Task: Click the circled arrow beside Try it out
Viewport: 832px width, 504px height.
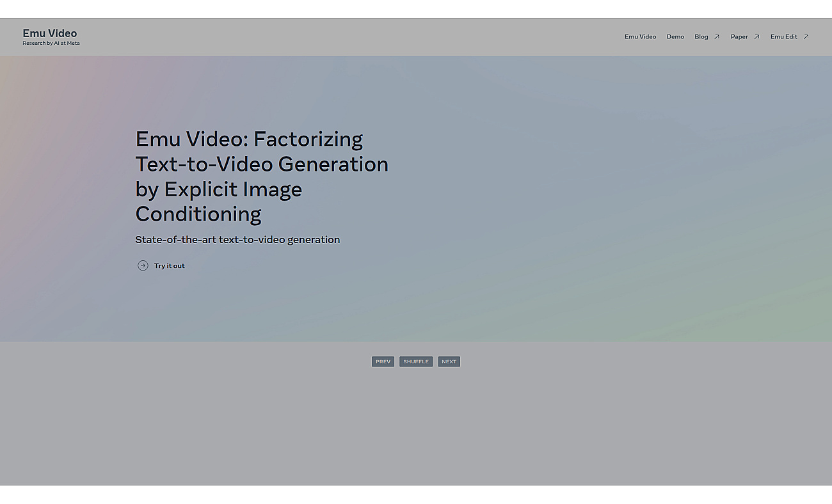Action: (x=143, y=265)
